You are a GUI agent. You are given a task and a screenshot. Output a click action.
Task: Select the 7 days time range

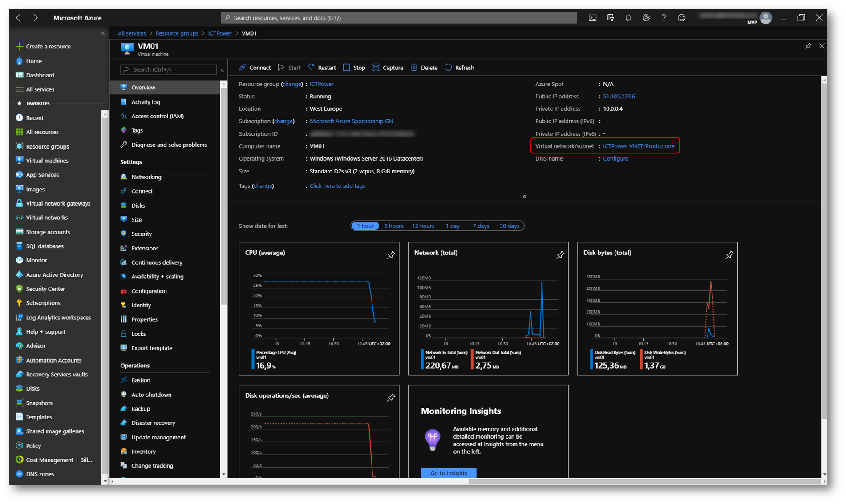tap(481, 226)
